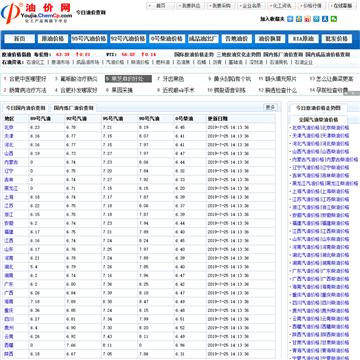The height and width of the screenshot is (360, 360).
Task: Open 石油化工 sub-link
Action: [35, 62]
